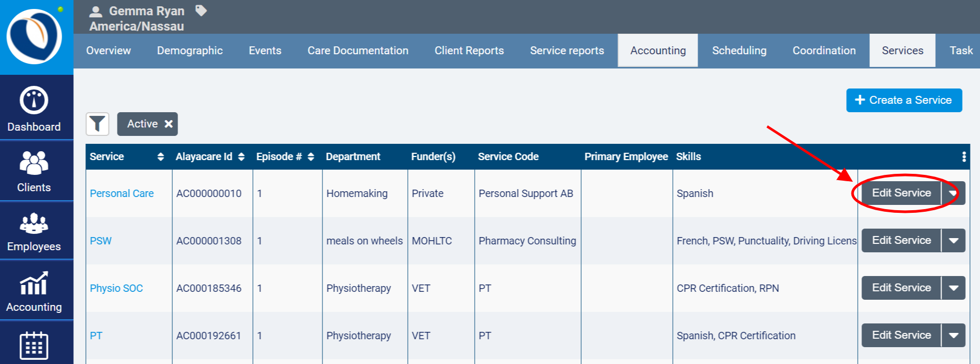Click the Create a Service button
Viewport: 980px width, 364px height.
click(x=904, y=100)
